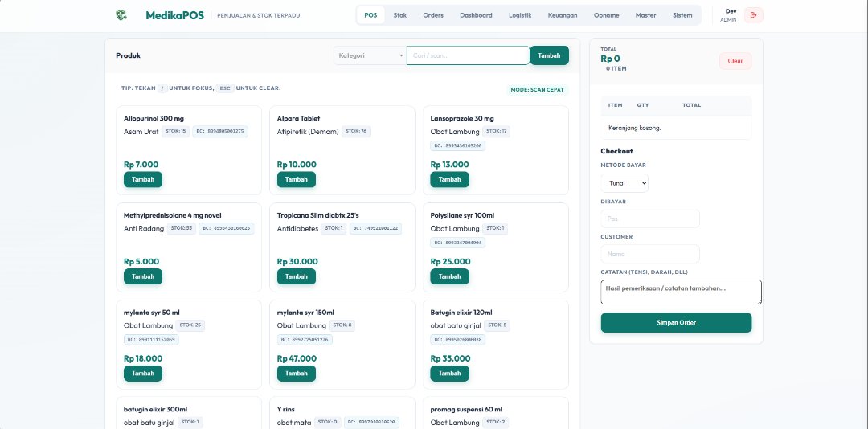This screenshot has width=868, height=429.
Task: Go to the Master tab
Action: 646,15
